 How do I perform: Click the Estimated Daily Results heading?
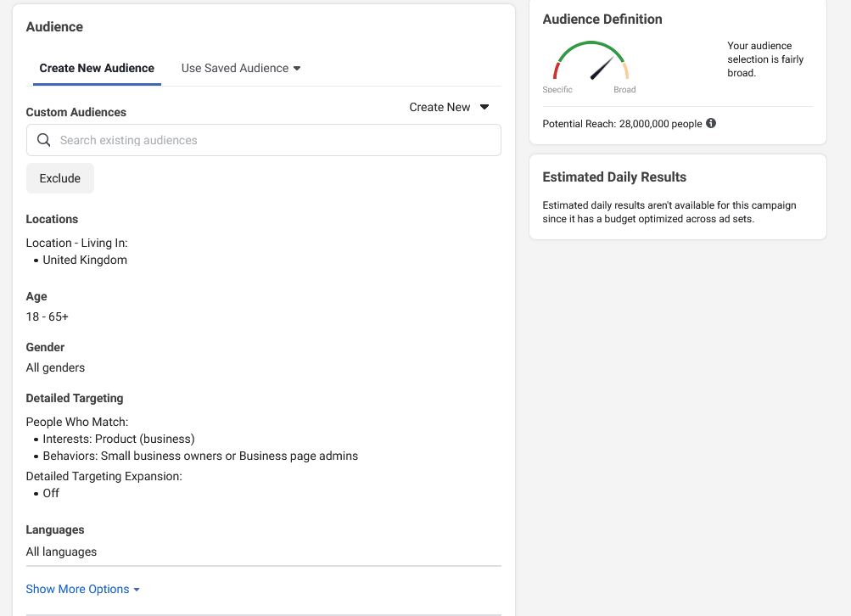click(614, 177)
